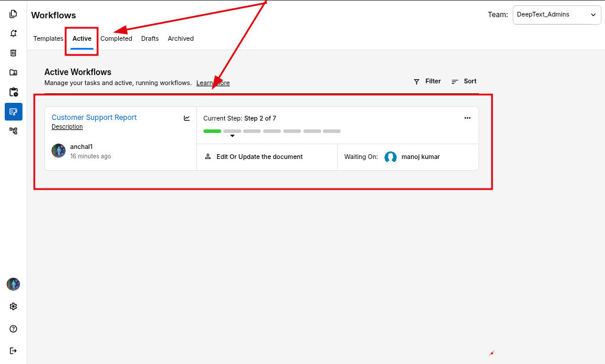Screen dimensions: 605x364
Task: Open the documents icon in sidebar
Action: pyautogui.click(x=13, y=14)
